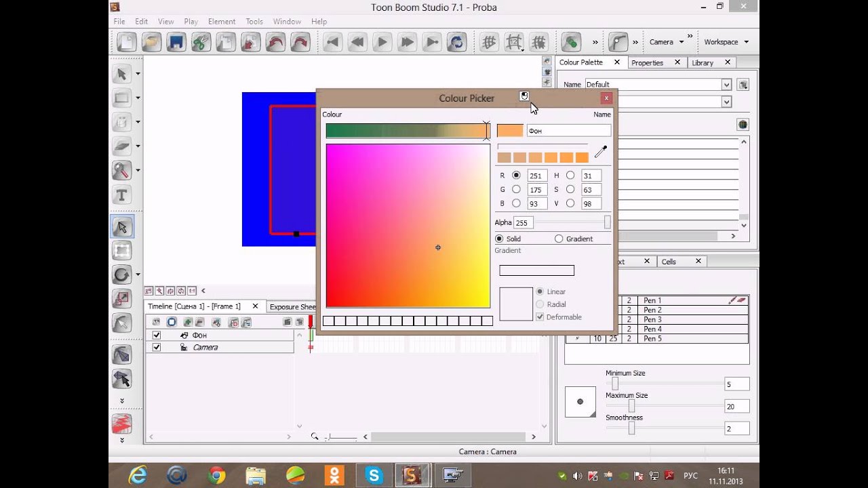Open the Element menu

pyautogui.click(x=222, y=22)
